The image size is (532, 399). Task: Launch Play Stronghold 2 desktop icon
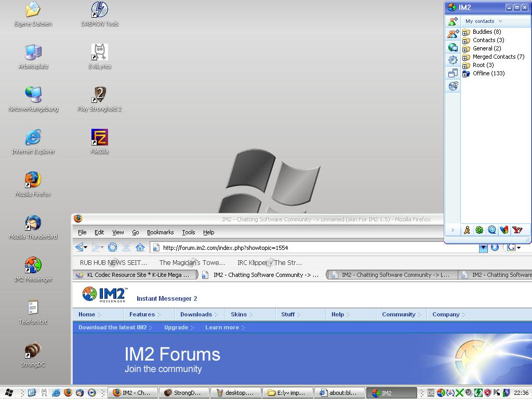(x=99, y=99)
